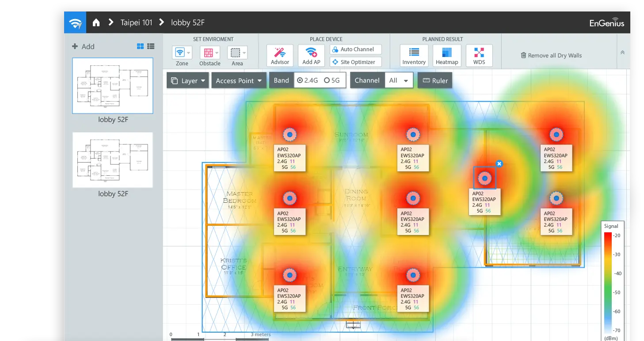The image size is (644, 341).
Task: Click the AP marker right of Kristi's Office
Action: point(290,275)
